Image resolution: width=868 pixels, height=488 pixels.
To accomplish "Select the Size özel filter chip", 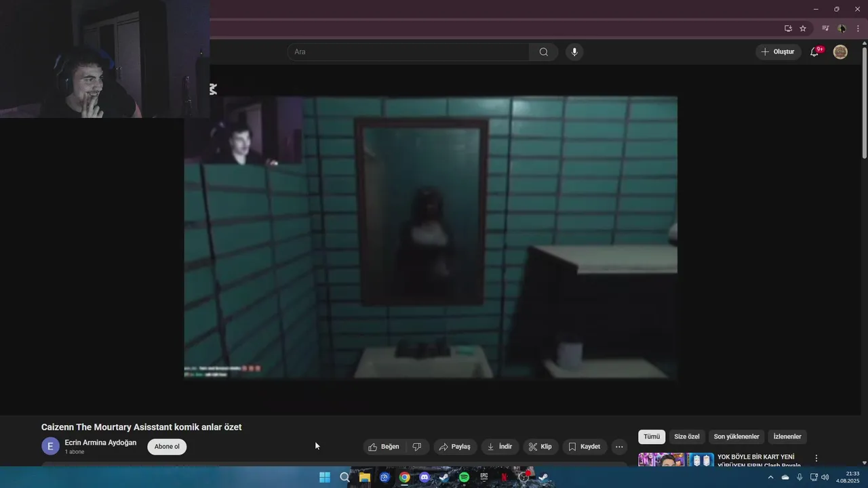I will [x=687, y=437].
